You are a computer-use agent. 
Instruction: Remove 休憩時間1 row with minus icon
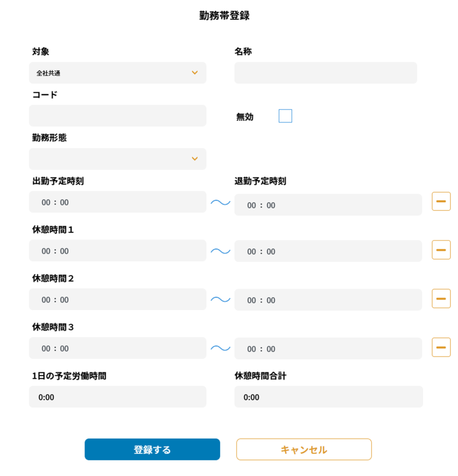pos(441,250)
